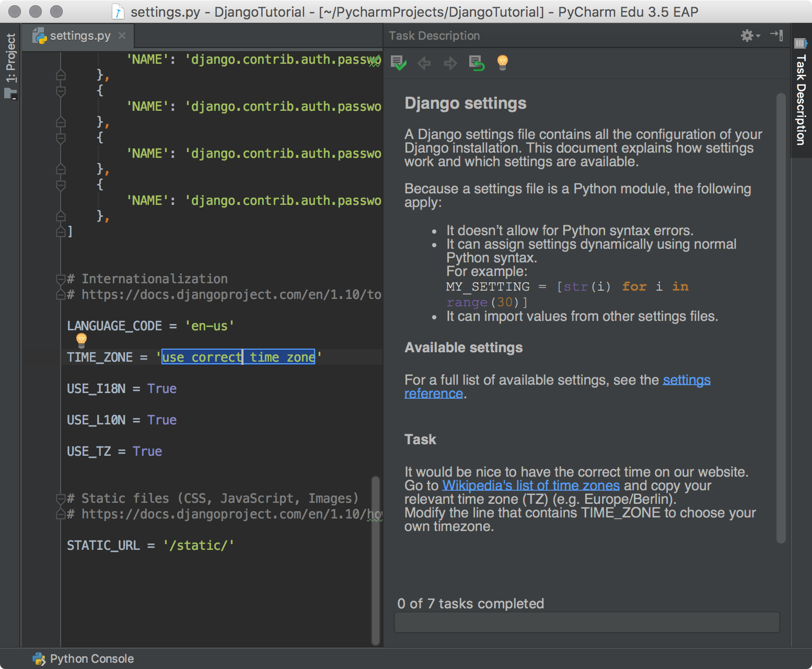Click the Task Description panel title
The width and height of the screenshot is (812, 669).
[434, 36]
